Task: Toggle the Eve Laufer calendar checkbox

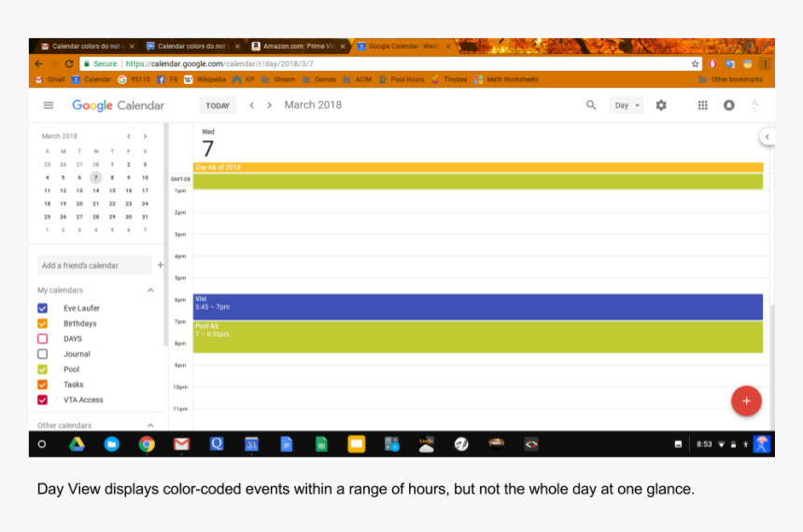Action: (x=43, y=308)
